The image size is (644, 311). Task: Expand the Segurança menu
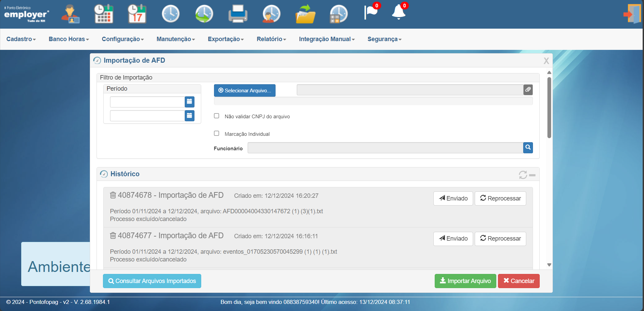tap(385, 39)
